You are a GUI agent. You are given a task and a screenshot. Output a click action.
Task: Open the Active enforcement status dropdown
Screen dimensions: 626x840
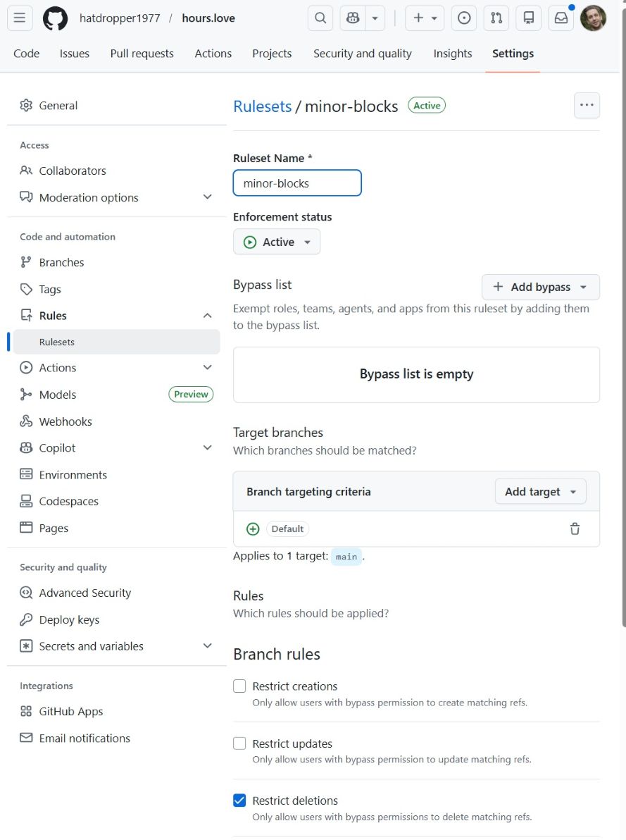(x=277, y=242)
